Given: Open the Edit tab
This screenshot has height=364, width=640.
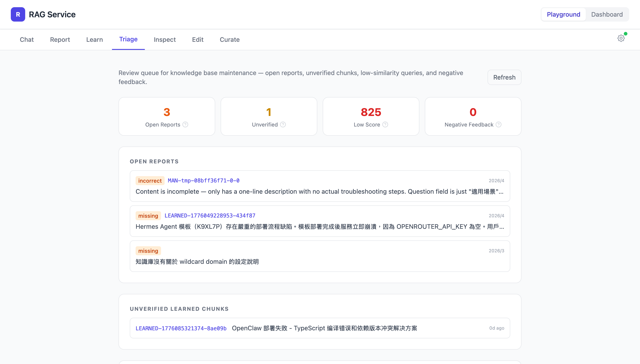Looking at the screenshot, I should [x=197, y=40].
